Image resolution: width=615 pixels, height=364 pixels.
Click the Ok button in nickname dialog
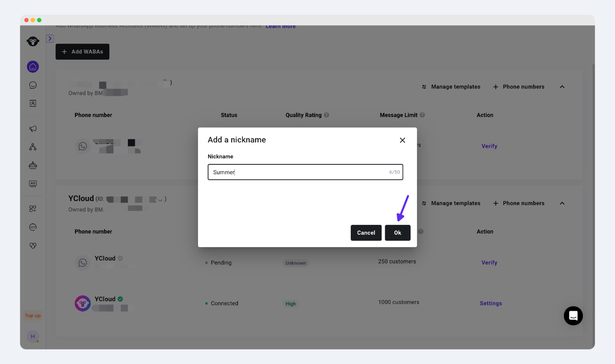[397, 233]
